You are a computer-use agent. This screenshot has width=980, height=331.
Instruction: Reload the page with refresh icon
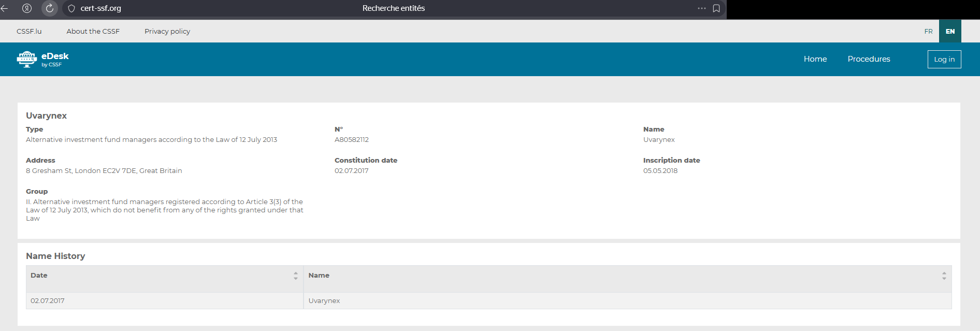(50, 8)
